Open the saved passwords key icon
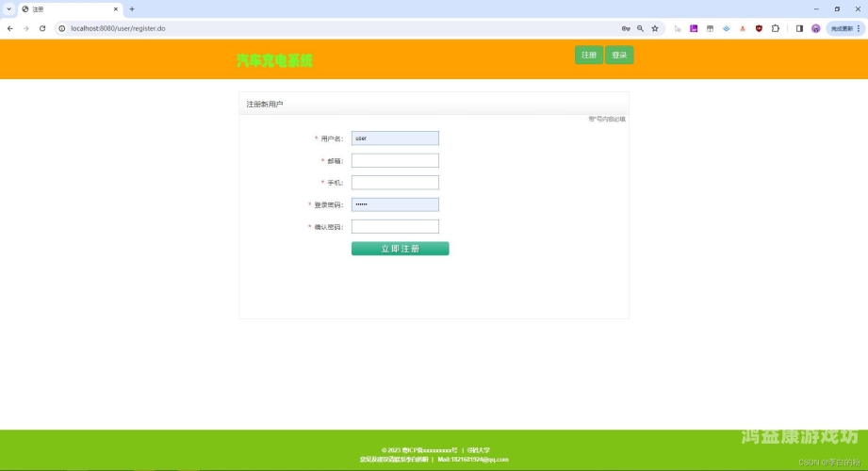Viewport: 868px width, 471px height. pos(626,28)
